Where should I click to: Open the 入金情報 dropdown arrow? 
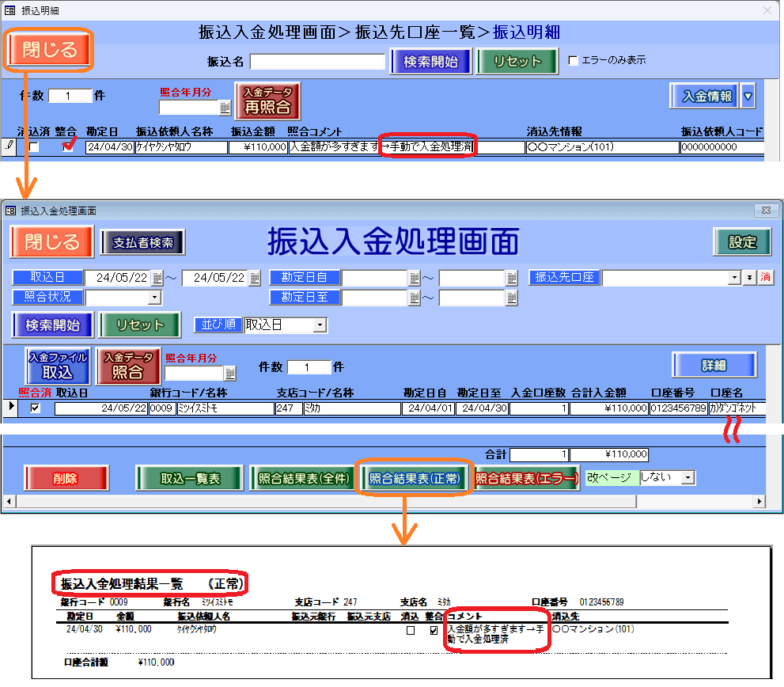point(748,97)
